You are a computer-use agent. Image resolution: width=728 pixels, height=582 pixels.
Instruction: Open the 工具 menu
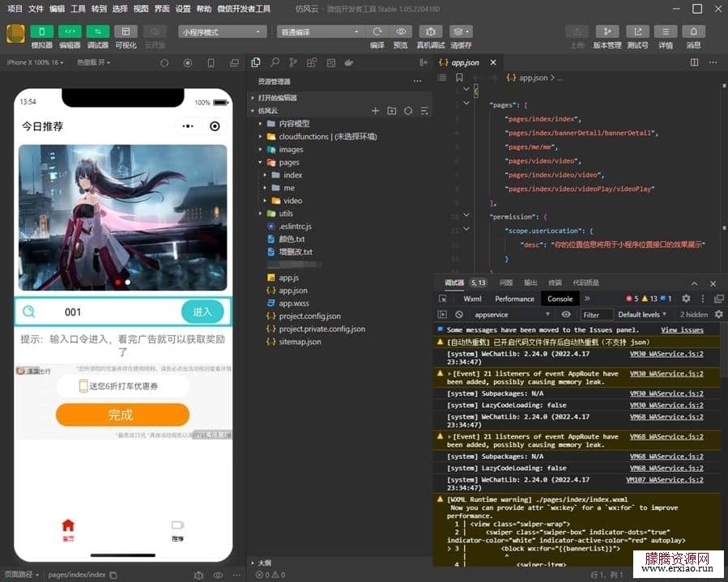[x=78, y=8]
